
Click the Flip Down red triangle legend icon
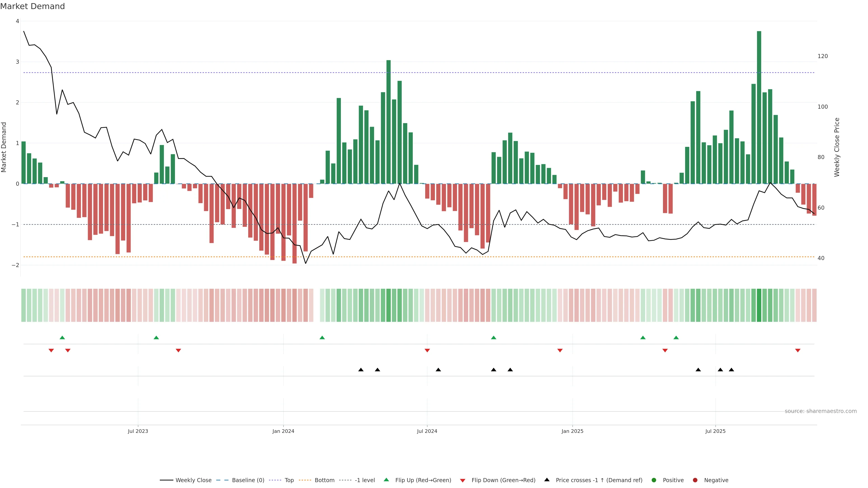click(x=463, y=480)
